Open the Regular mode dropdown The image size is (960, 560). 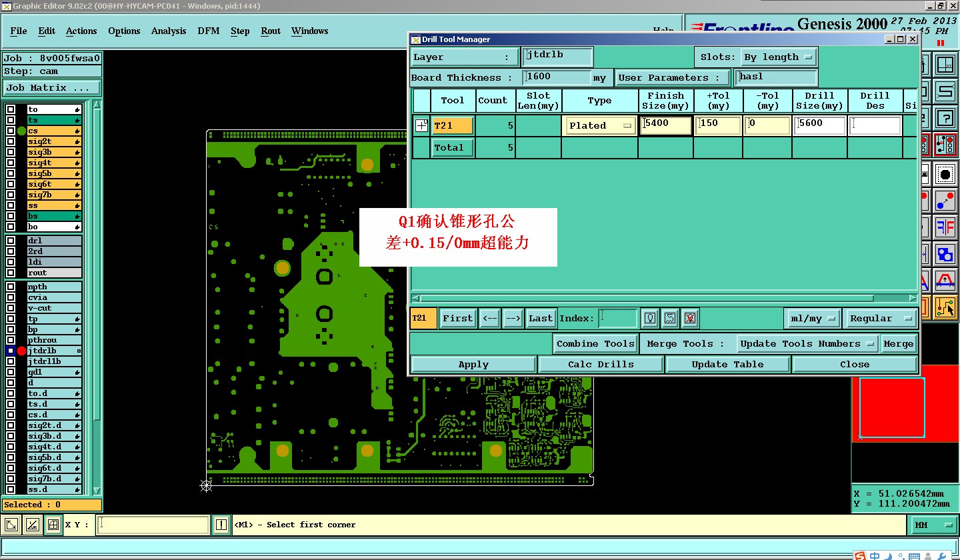pos(880,319)
